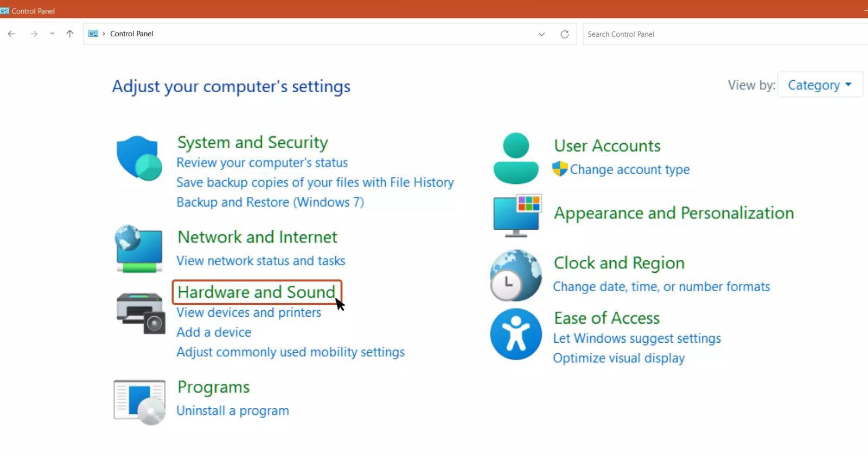Open the Ease of Access icon
868x455 pixels.
(x=516, y=334)
